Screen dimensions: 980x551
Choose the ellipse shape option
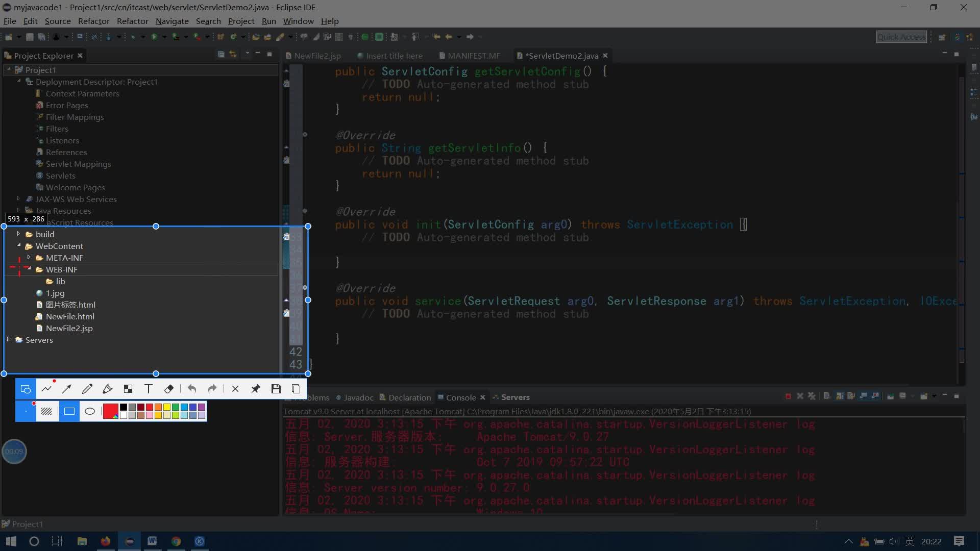click(x=90, y=411)
